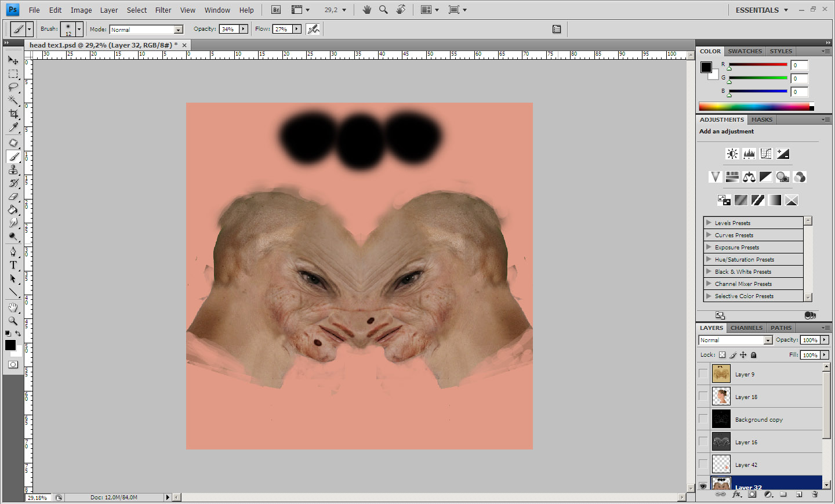Click the red R slider

758,65
